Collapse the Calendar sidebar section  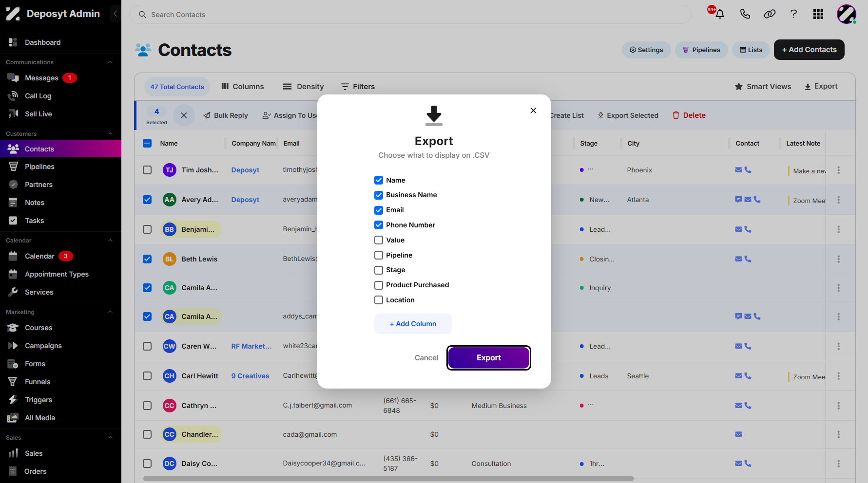point(110,241)
